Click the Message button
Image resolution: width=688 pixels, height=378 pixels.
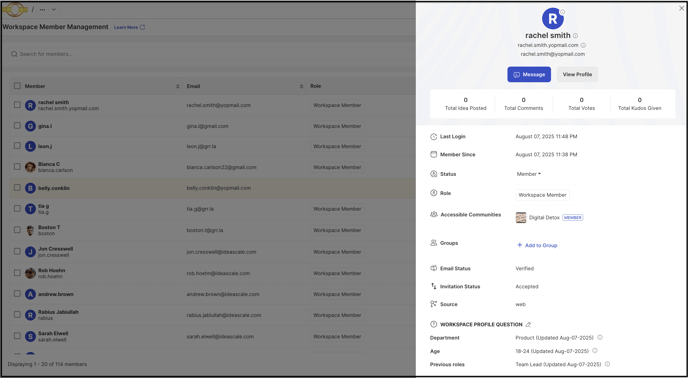tap(529, 75)
